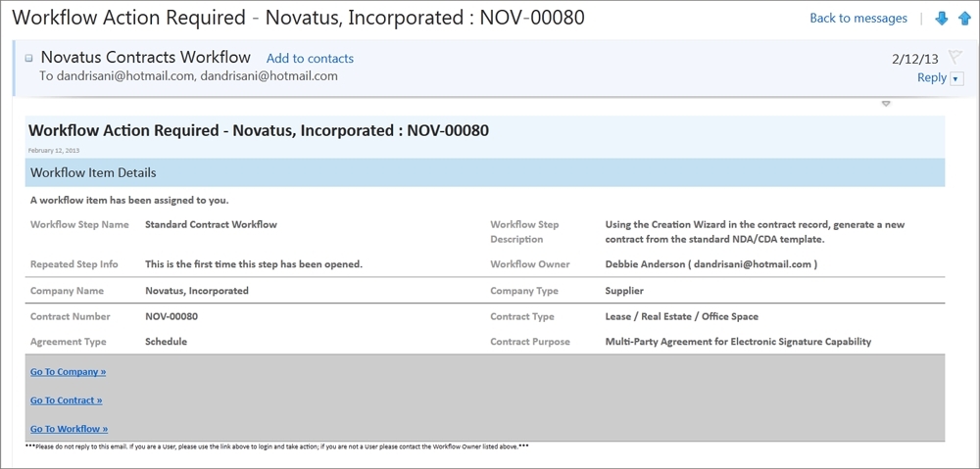Add Novatus Contracts Workflow to contacts
This screenshot has height=469, width=980.
click(310, 59)
